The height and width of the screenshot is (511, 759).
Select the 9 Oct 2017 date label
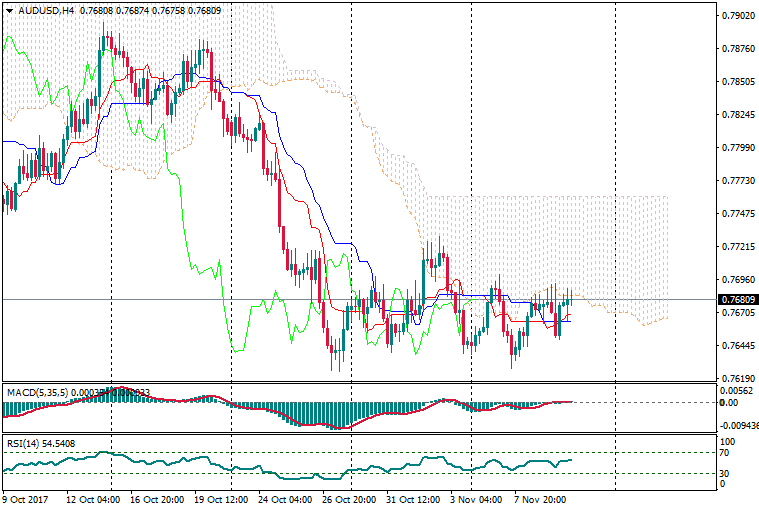pos(26,498)
